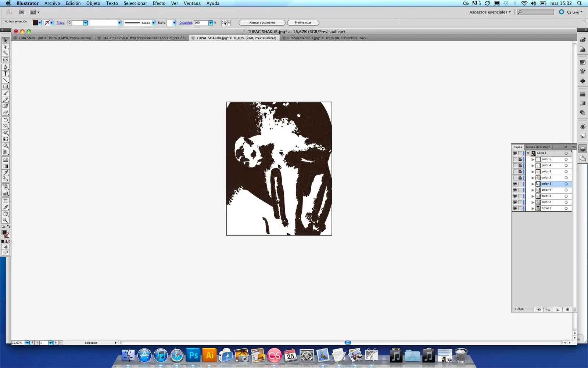Select the Line Segment tool
The height and width of the screenshot is (368, 588).
(x=6, y=80)
